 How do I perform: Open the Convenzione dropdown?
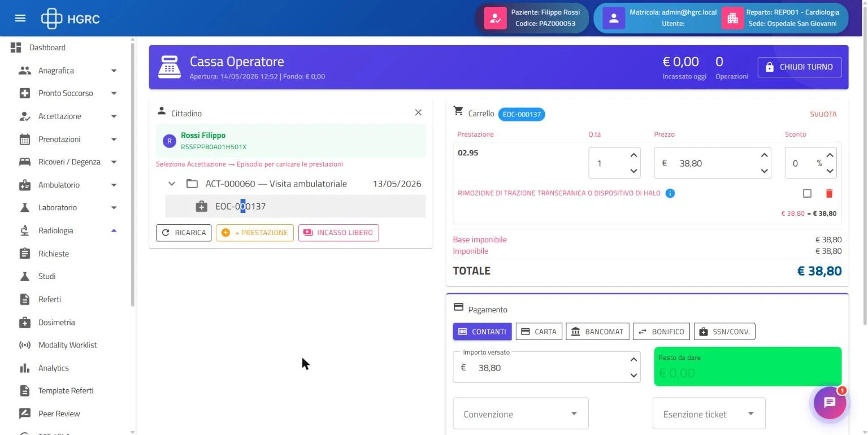click(520, 414)
